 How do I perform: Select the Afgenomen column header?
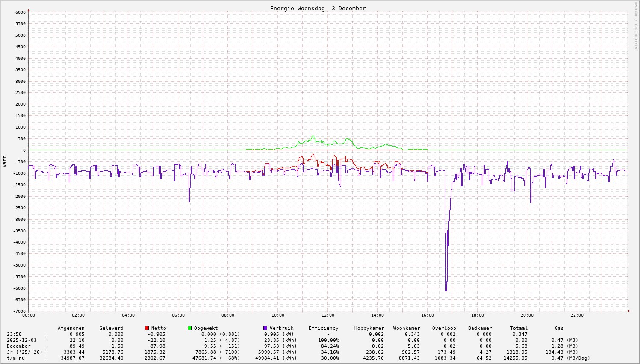coord(71,328)
